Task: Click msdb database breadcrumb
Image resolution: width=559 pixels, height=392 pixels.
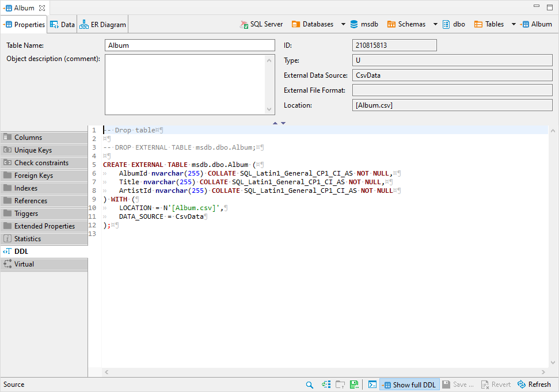Action: pos(364,24)
